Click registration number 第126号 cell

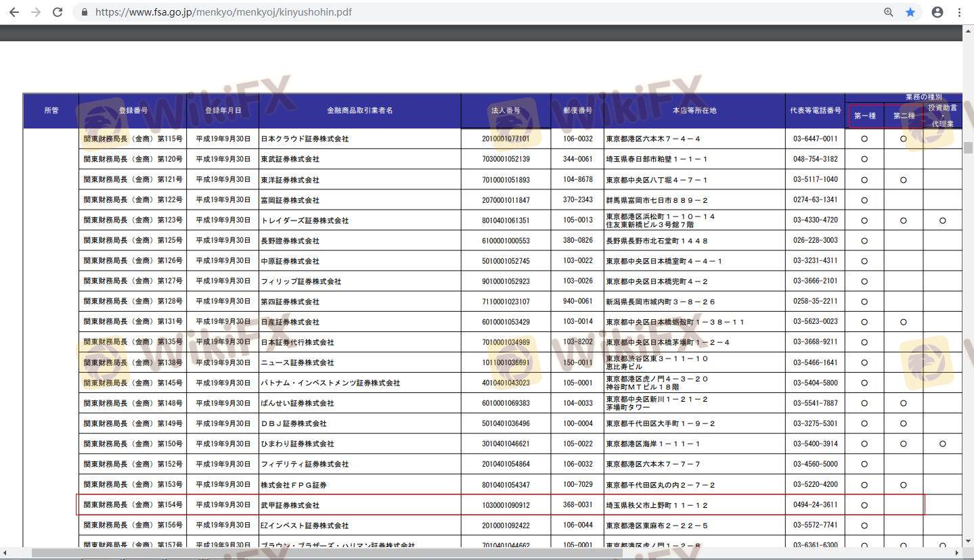tap(133, 261)
